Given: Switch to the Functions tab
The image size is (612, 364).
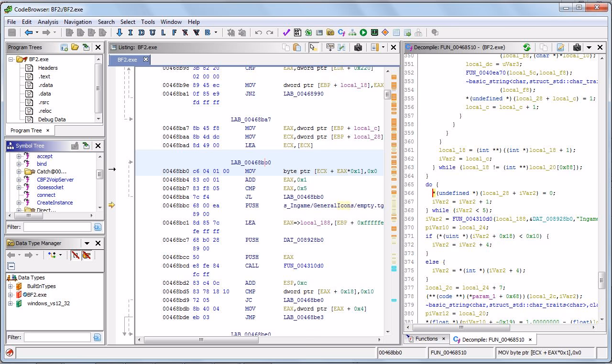Looking at the screenshot, I should (x=426, y=339).
